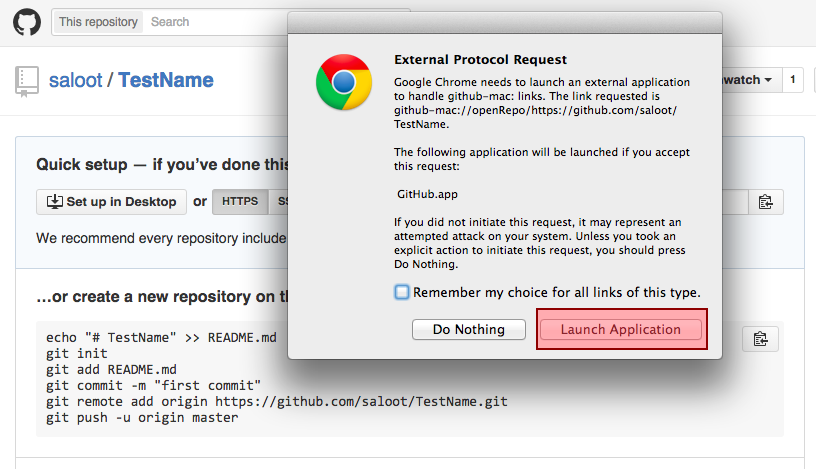The image size is (816, 469).
Task: Click the repository clone URL field
Action: point(735,202)
